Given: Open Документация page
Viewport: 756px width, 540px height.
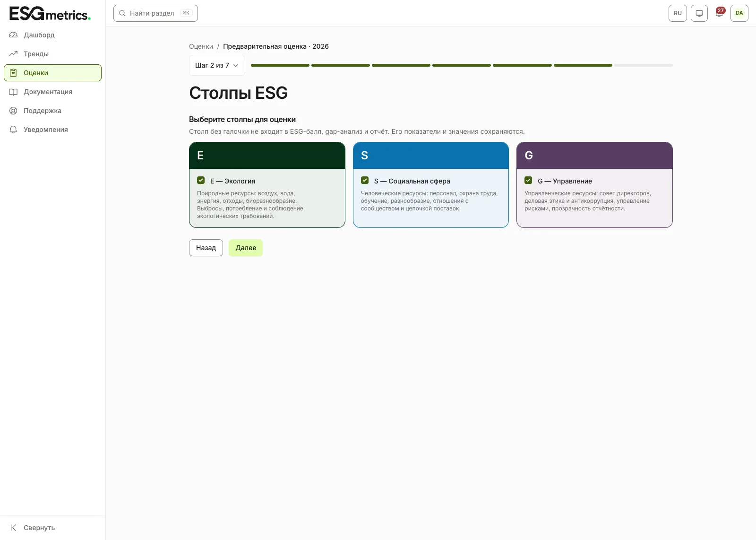Looking at the screenshot, I should click(52, 92).
